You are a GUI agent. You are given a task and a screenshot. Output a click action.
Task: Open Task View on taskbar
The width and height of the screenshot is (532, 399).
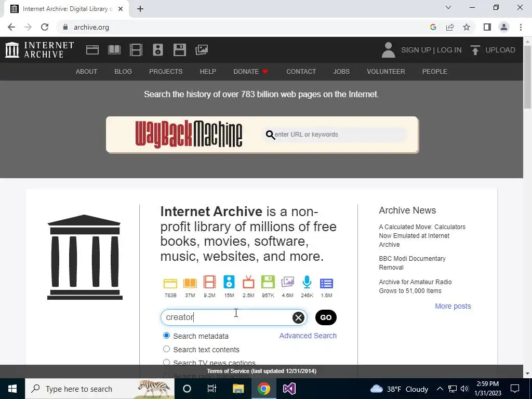point(212,389)
